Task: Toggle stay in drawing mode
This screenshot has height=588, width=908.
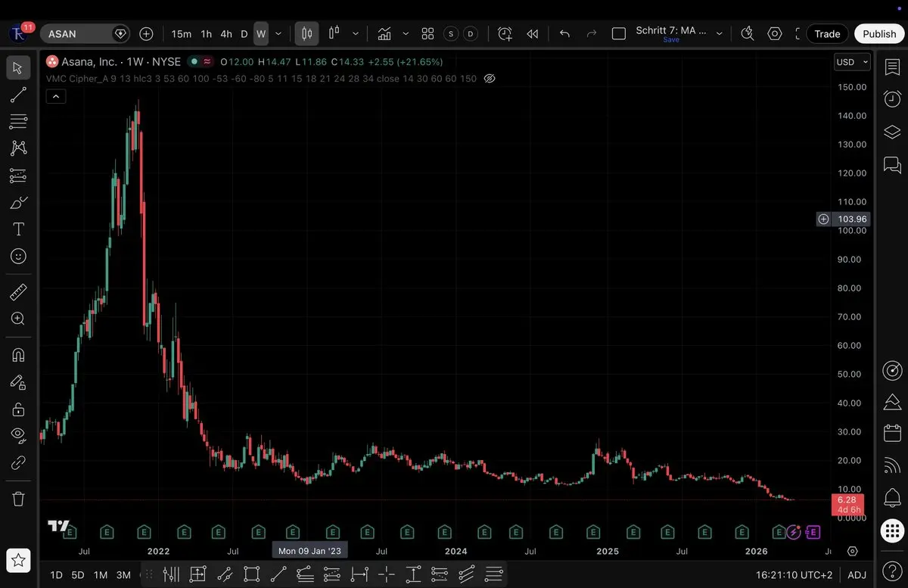Action: pos(18,382)
